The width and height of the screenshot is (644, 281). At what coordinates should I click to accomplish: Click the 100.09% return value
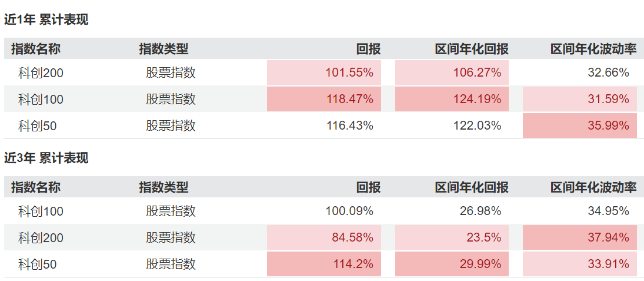point(349,211)
